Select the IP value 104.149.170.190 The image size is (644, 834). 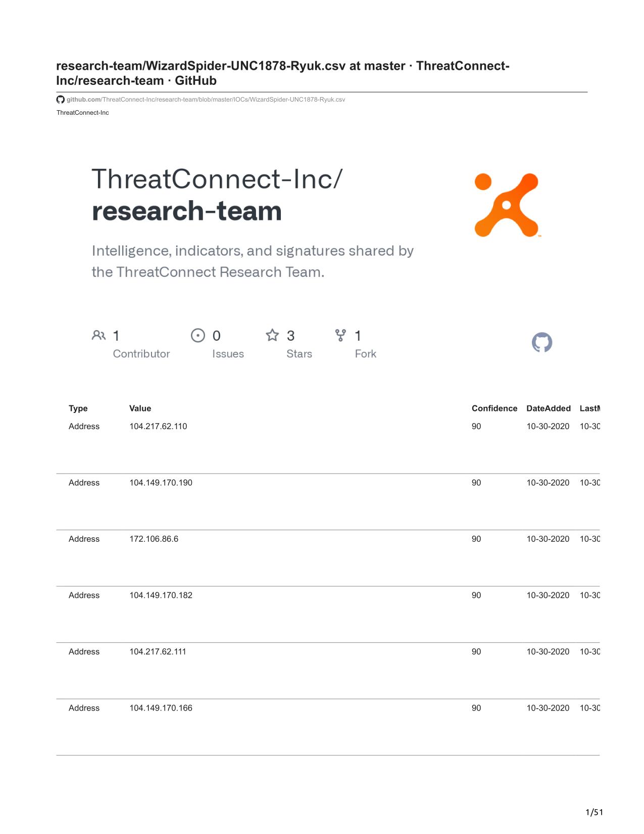point(161,483)
